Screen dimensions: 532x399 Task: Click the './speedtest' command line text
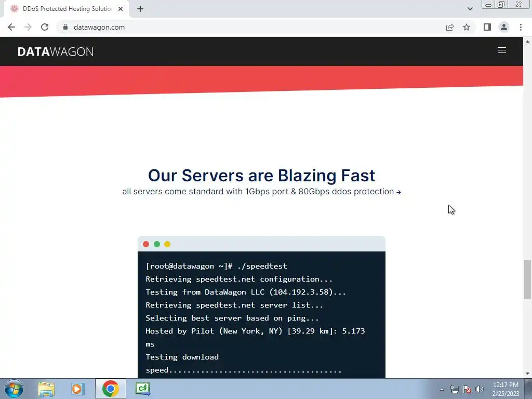click(262, 266)
